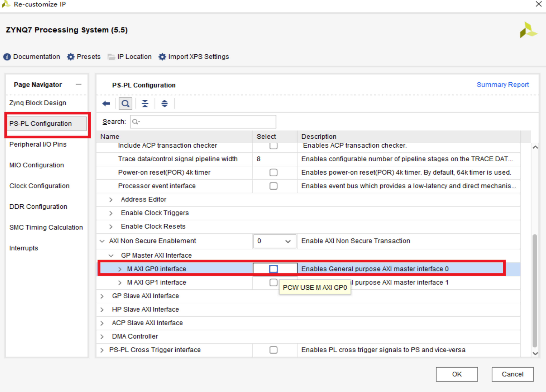Click Import XPS Settings gear icon
Viewport: 546px width, 392px height.
pyautogui.click(x=162, y=57)
